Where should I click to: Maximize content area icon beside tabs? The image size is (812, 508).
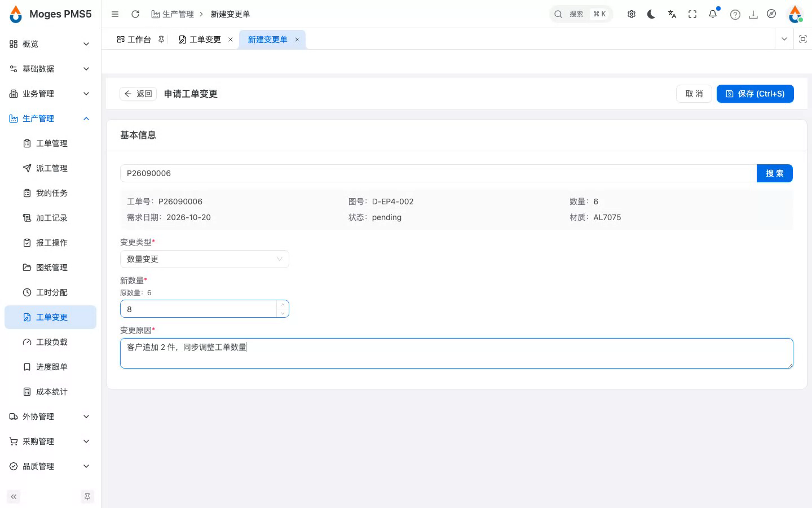tap(803, 39)
